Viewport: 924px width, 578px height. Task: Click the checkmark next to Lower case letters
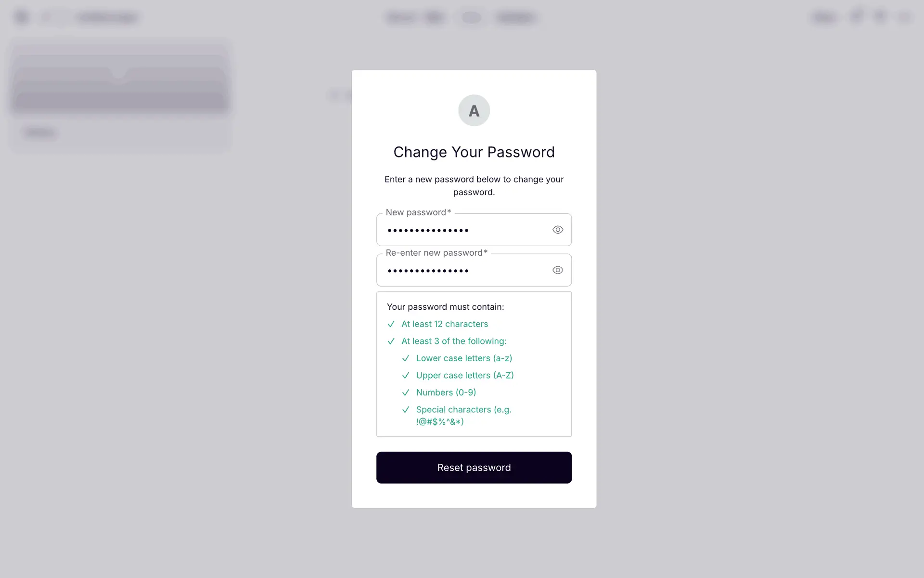(x=406, y=358)
